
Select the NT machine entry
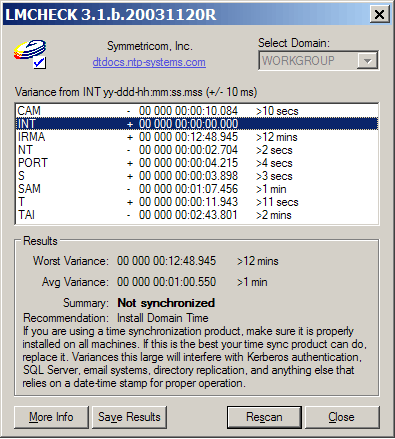pos(197,150)
